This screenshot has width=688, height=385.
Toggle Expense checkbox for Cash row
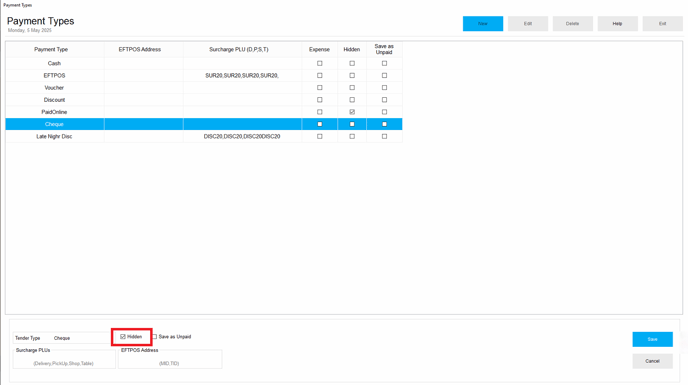click(x=319, y=63)
